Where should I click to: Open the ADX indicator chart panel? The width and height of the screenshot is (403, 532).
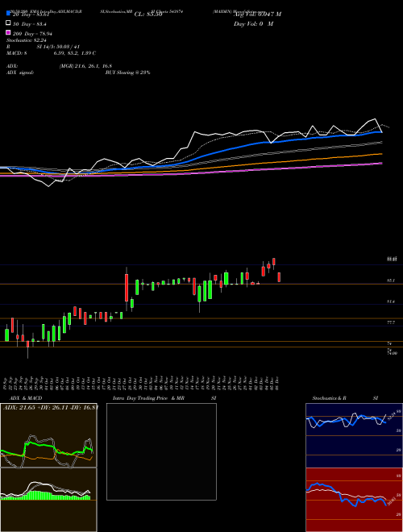click(x=48, y=435)
